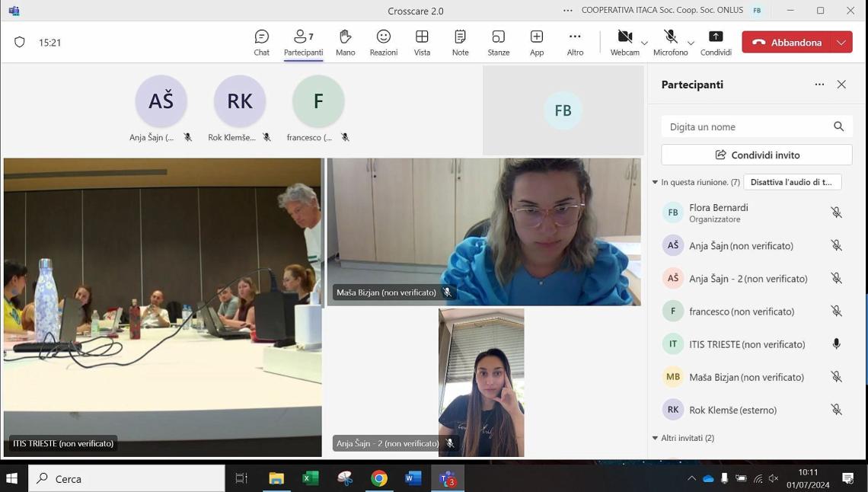Viewport: 868px width, 492px height.
Task: Click the Condividi invito button
Action: (x=757, y=155)
